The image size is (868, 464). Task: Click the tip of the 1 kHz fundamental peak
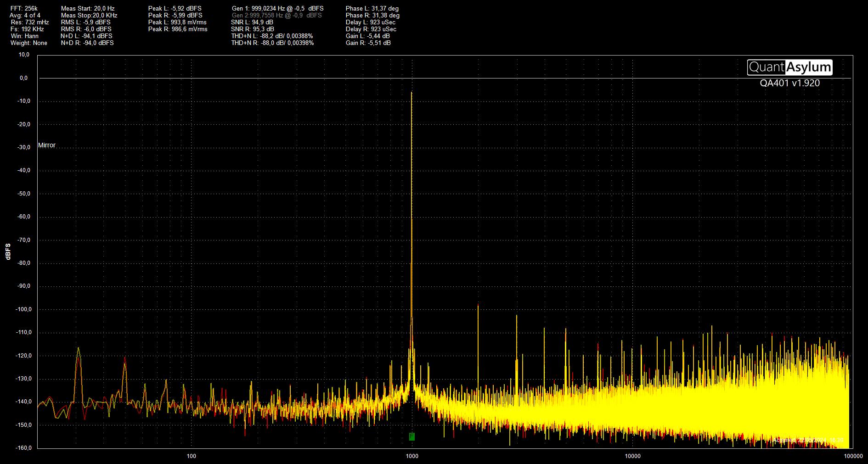tap(411, 93)
